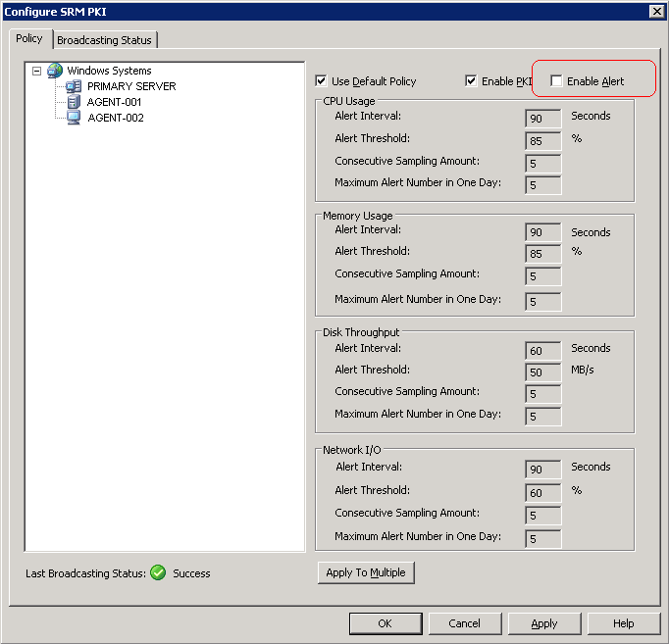Click the Disk Throughput Alert Threshold field
Viewport: 669px width, 644px height.
click(x=543, y=372)
